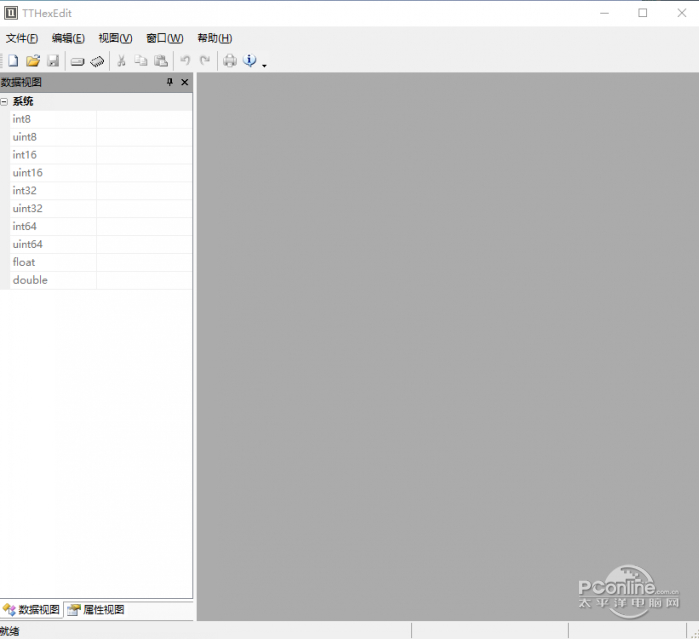Close the 数据视图 panel
Image resolution: width=699 pixels, height=639 pixels.
click(x=185, y=82)
